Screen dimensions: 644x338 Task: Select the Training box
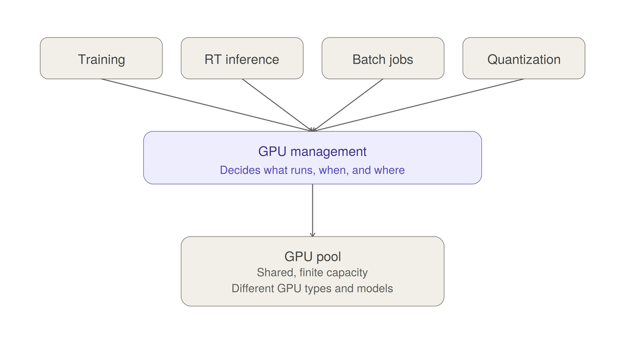(x=101, y=58)
